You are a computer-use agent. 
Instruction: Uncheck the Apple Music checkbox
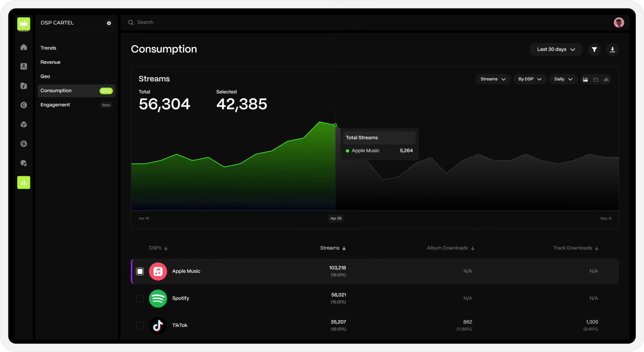click(x=140, y=272)
